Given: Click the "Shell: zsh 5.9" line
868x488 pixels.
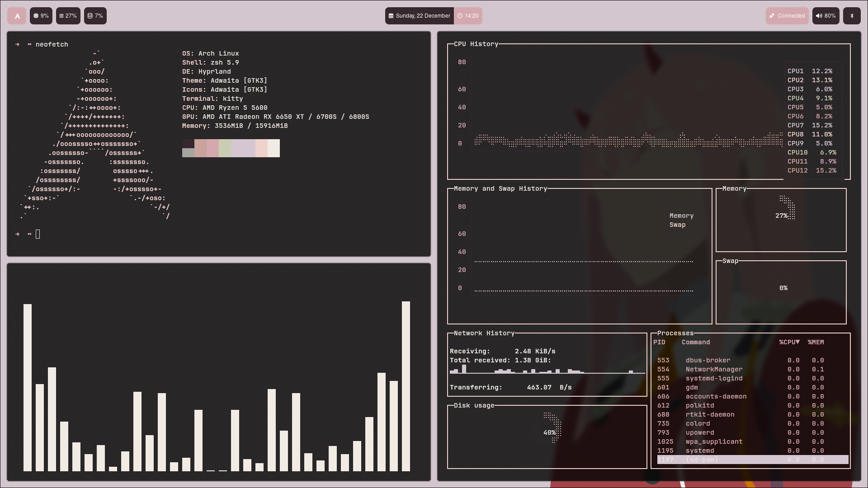Looking at the screenshot, I should [x=211, y=62].
